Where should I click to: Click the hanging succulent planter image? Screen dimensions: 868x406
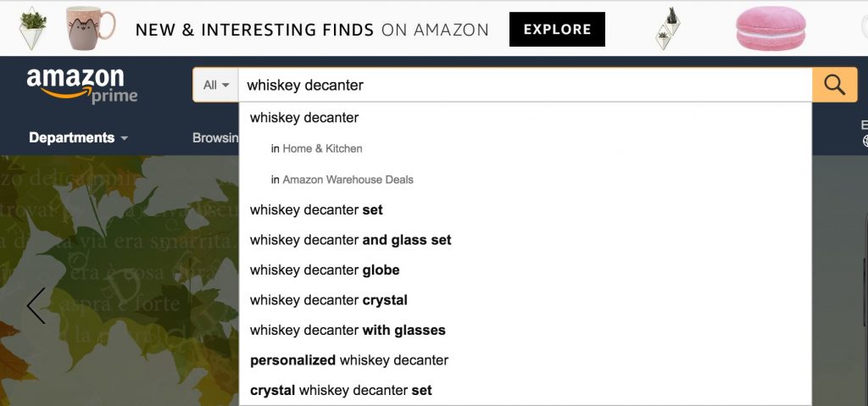pyautogui.click(x=32, y=28)
